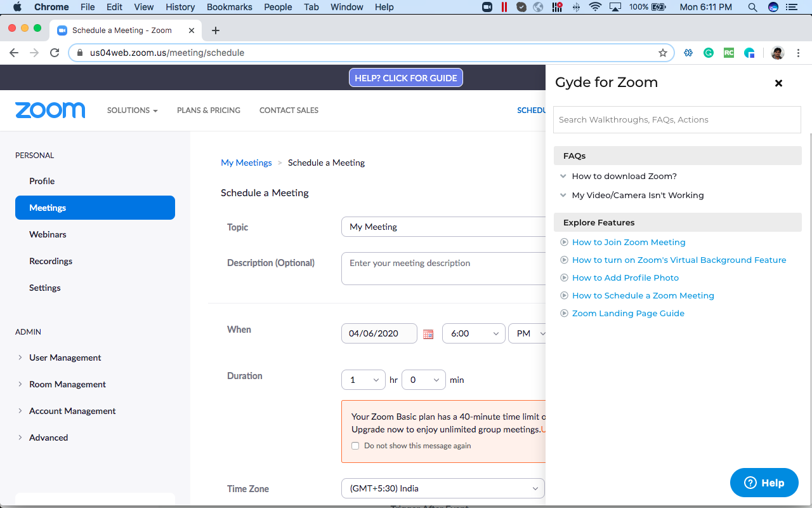The image size is (812, 508).
Task: Open Zoom Landing Page Guide link
Action: coord(628,313)
